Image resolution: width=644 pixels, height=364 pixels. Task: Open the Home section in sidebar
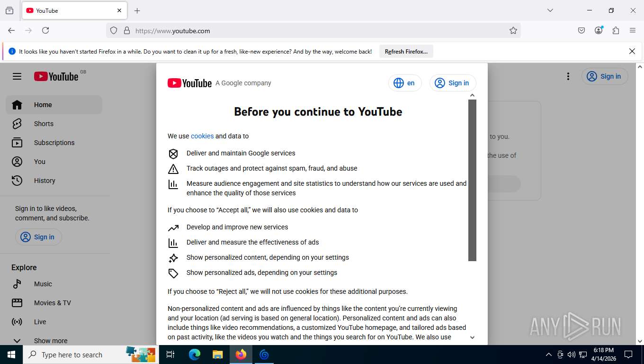coord(54,105)
